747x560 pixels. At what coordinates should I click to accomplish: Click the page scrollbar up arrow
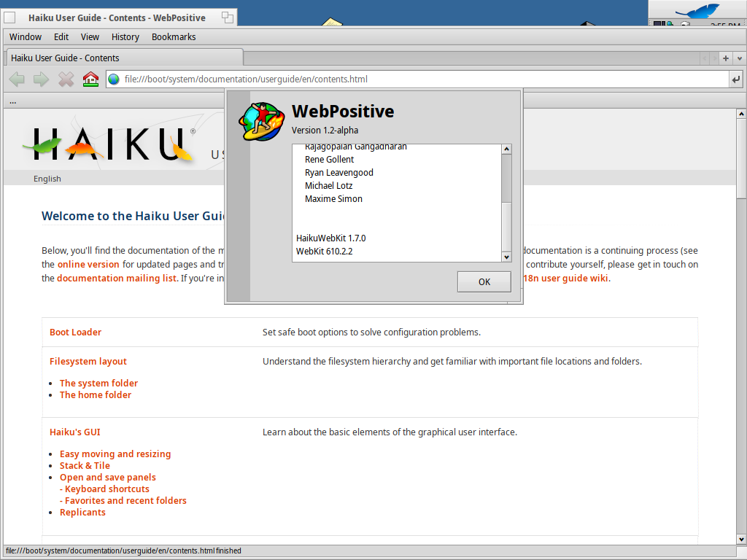click(741, 114)
